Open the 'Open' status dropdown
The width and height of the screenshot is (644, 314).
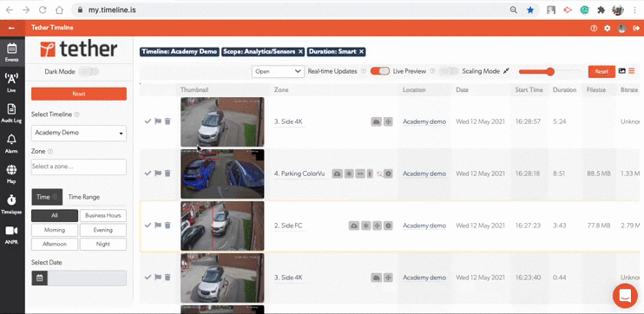[278, 71]
